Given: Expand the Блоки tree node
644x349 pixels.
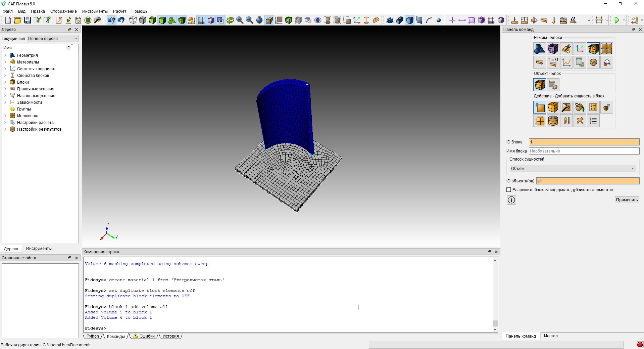Looking at the screenshot, I should click(x=5, y=82).
